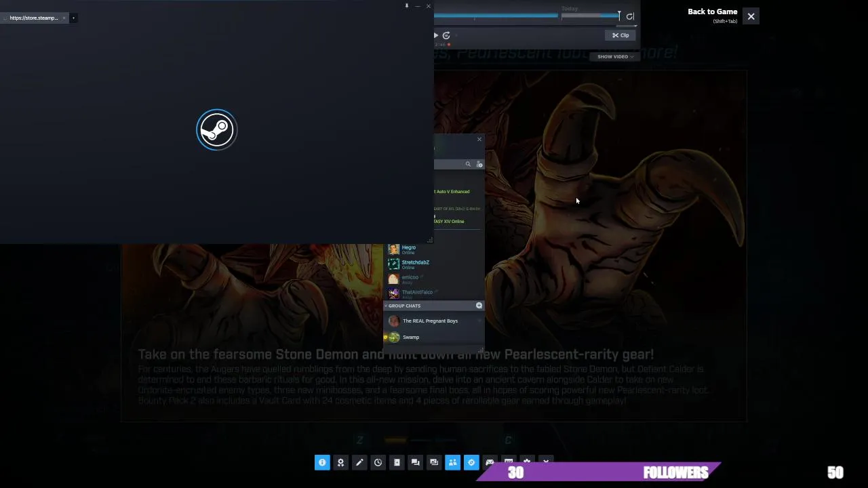Open the Discussions chat bubbles icon
Viewport: 868px width, 488px height.
[x=415, y=462]
